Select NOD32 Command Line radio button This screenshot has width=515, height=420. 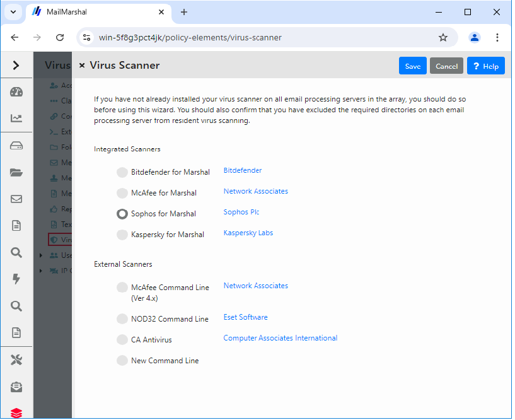[122, 319]
